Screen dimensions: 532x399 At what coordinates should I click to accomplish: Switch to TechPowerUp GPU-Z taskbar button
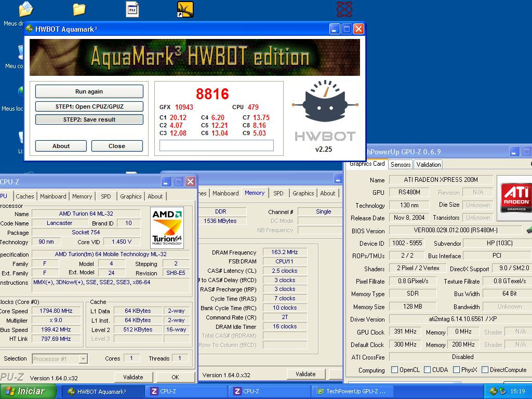pos(353,391)
